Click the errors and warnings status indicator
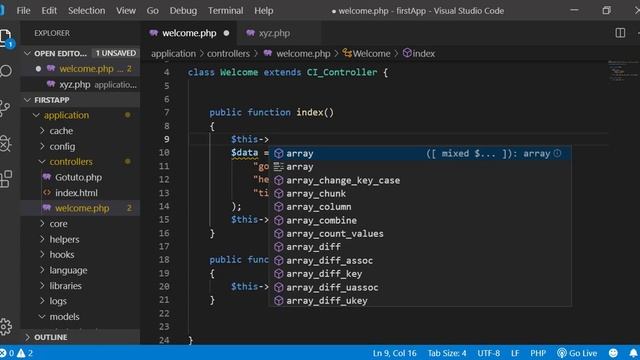The width and height of the screenshot is (640, 360). [x=17, y=353]
